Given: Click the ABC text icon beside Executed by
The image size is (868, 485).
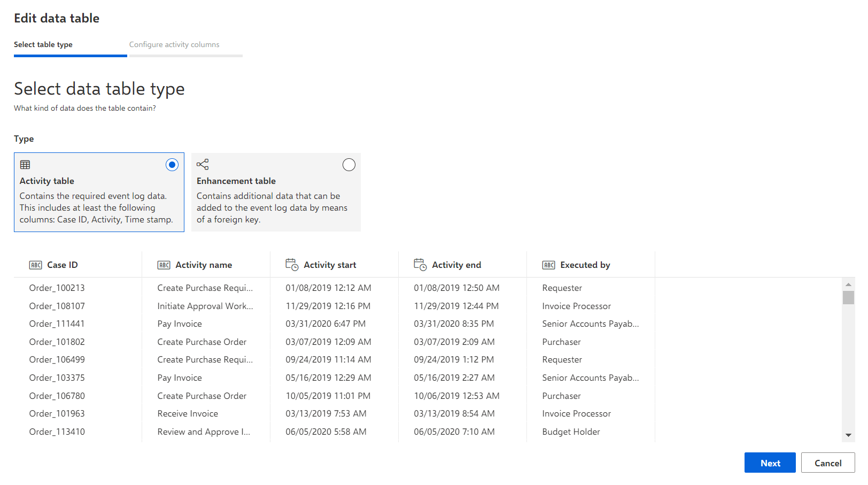Looking at the screenshot, I should pos(549,265).
